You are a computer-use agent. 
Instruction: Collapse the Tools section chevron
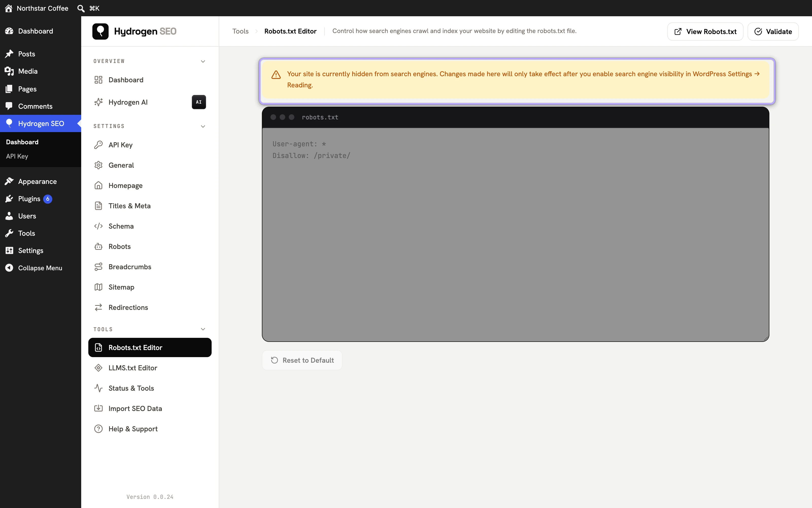point(203,329)
